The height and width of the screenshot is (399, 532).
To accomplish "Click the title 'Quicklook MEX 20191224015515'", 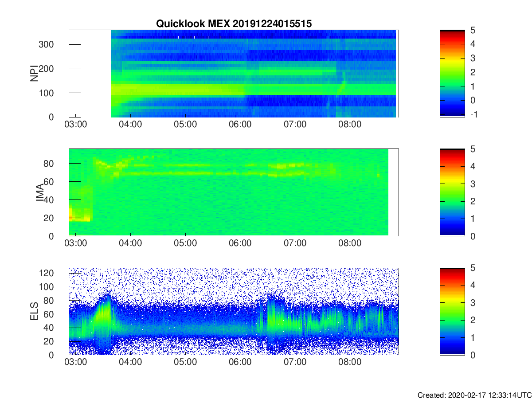I will pos(234,24).
